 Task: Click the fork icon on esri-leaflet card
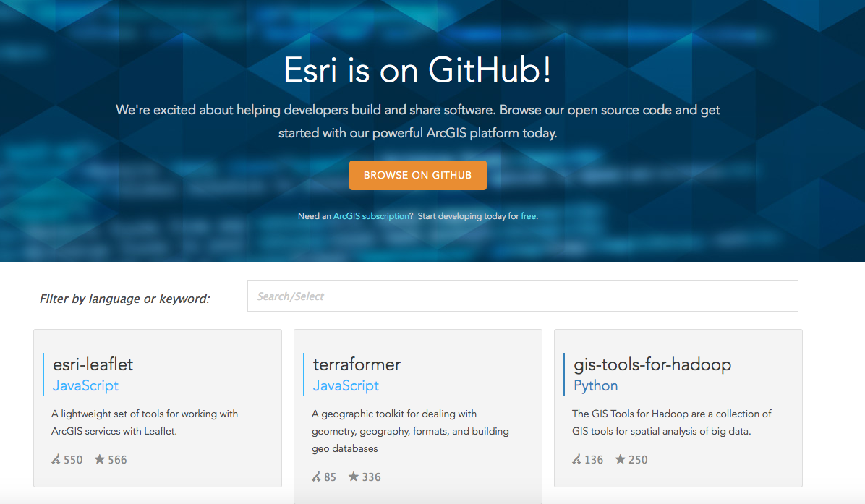tap(56, 459)
